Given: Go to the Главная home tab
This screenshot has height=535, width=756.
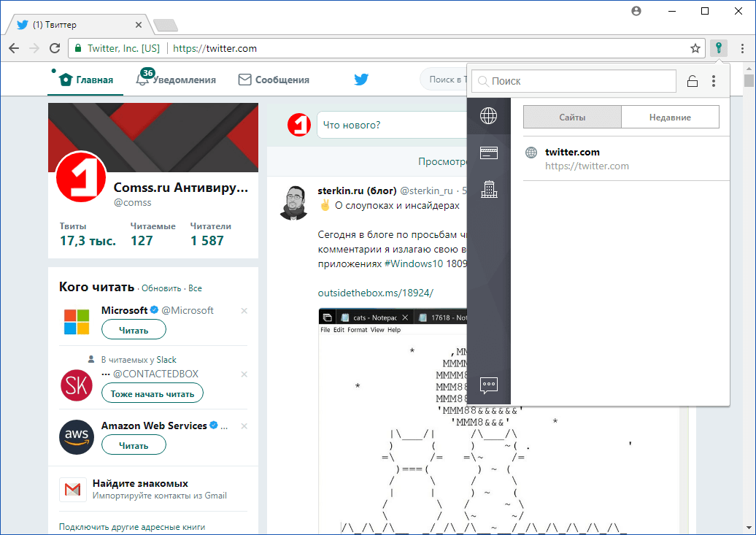Looking at the screenshot, I should pyautogui.click(x=86, y=80).
